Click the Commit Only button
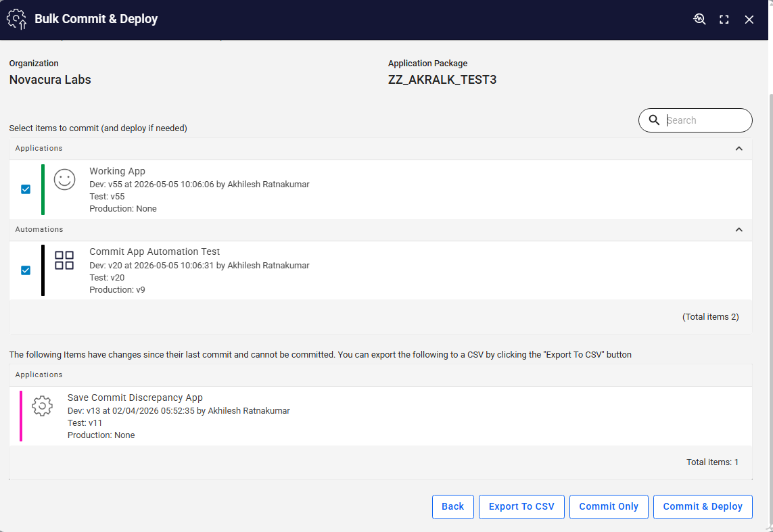 (609, 507)
